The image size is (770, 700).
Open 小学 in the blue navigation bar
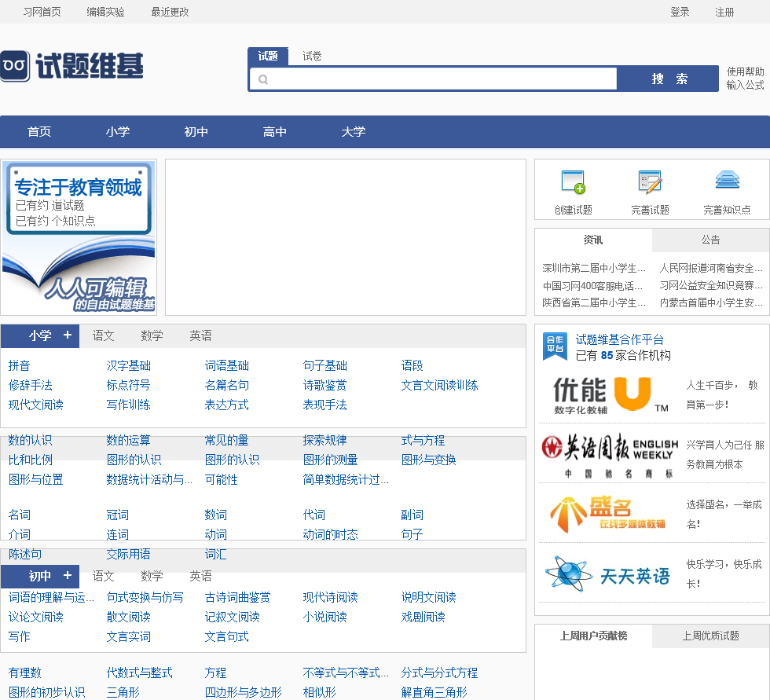pyautogui.click(x=118, y=131)
